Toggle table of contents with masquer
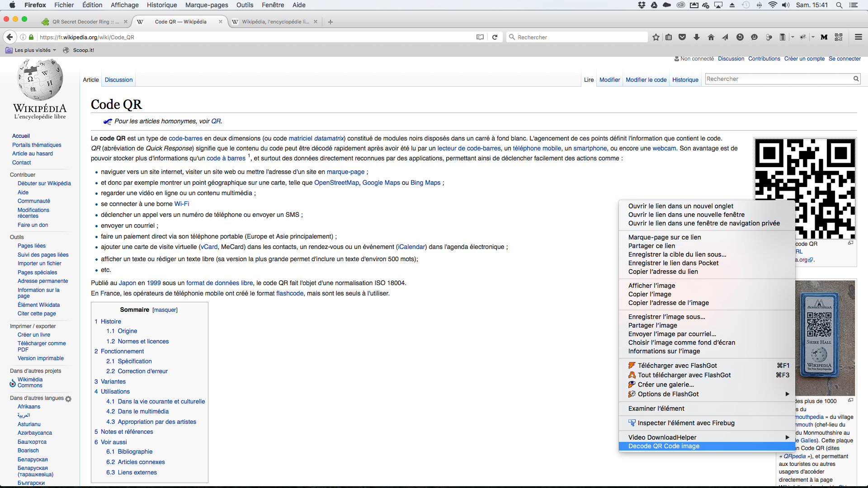This screenshot has height=488, width=868. (165, 310)
